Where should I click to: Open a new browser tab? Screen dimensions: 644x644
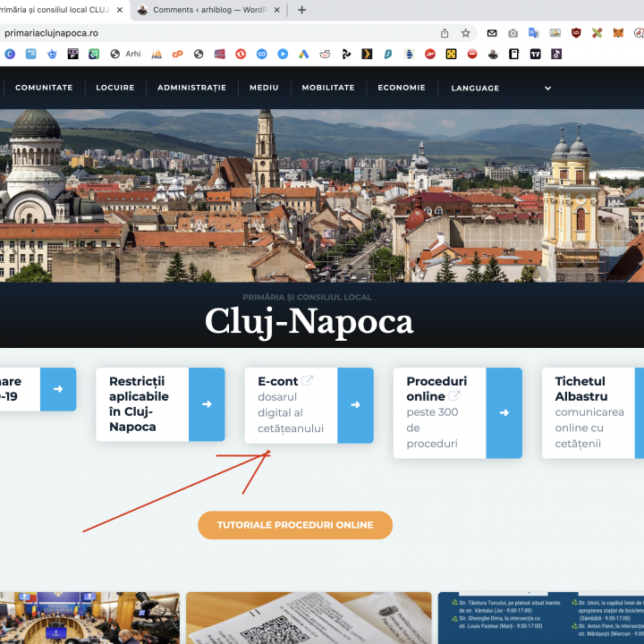[x=301, y=10]
